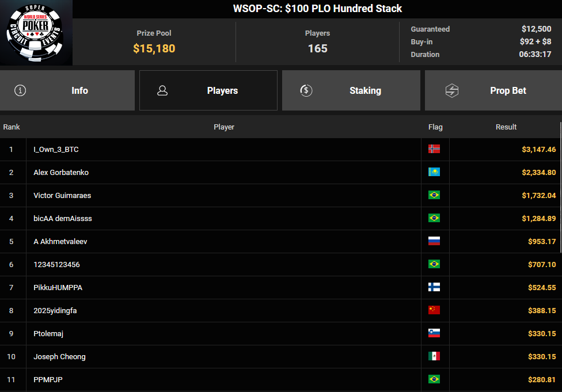Click the Kazakhstan flag beside Alex Gorbatenko

point(434,172)
